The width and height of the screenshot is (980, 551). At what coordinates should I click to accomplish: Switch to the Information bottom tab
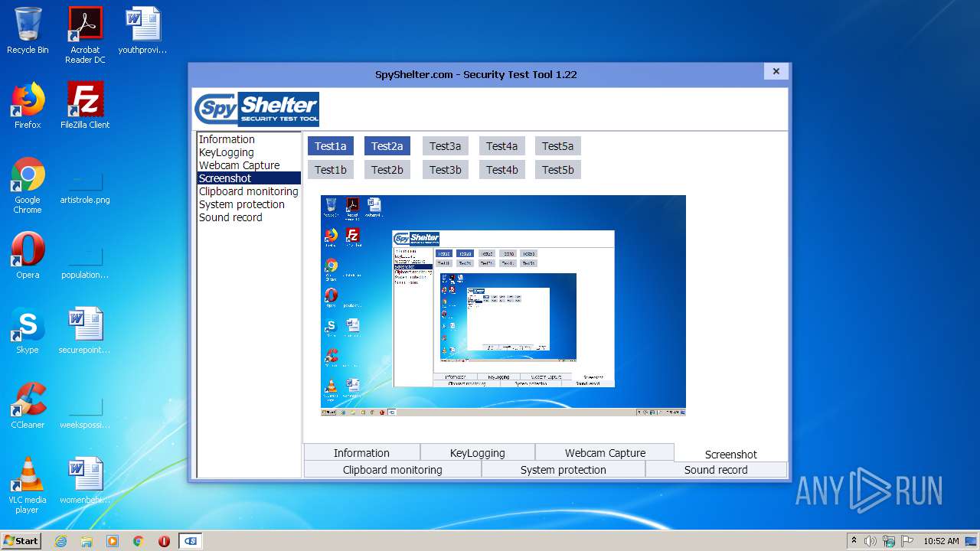pyautogui.click(x=361, y=453)
